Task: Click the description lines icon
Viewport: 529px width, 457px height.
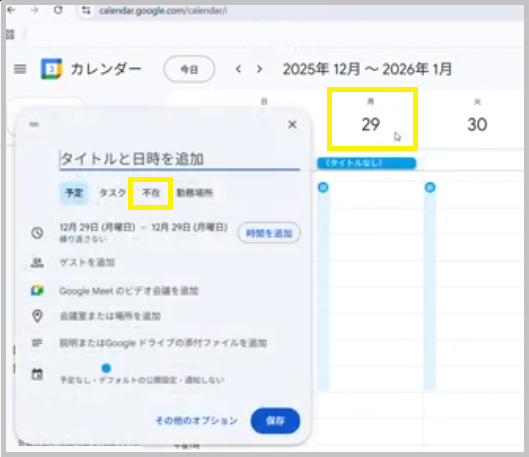Action: pyautogui.click(x=37, y=343)
